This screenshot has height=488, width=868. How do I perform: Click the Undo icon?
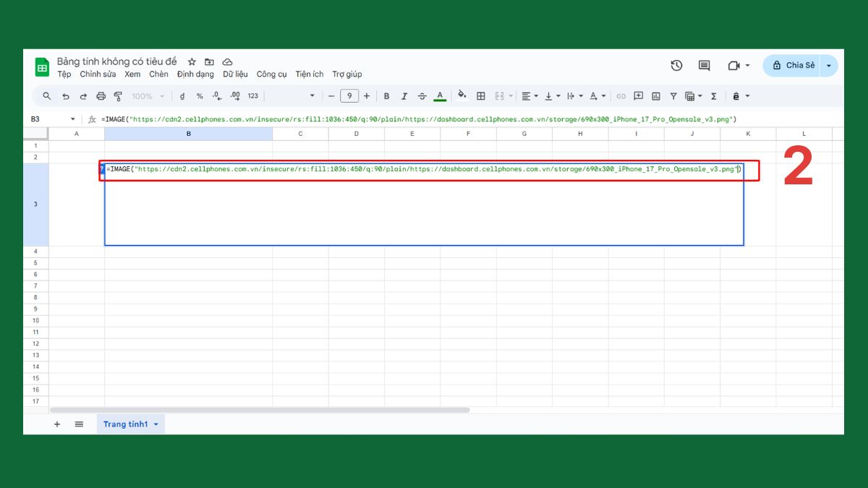coord(66,95)
